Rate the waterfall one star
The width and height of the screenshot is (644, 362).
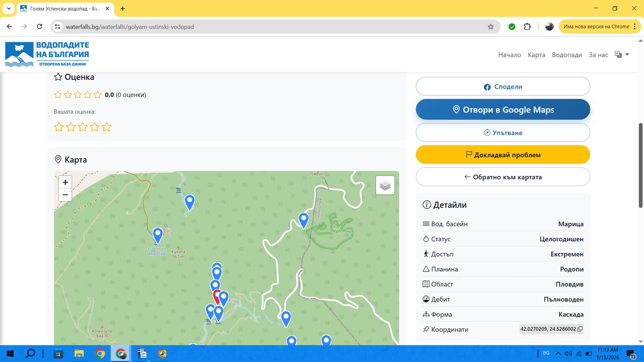tap(58, 127)
